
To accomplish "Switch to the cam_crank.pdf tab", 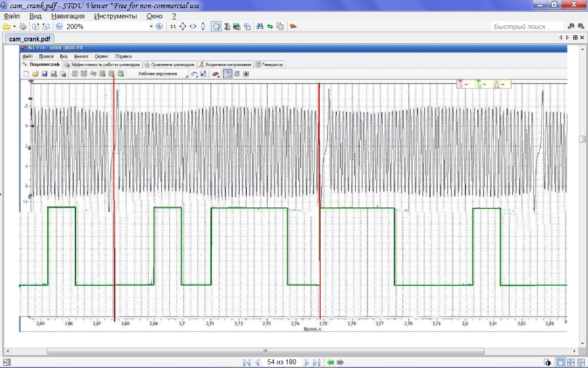I will coord(29,39).
